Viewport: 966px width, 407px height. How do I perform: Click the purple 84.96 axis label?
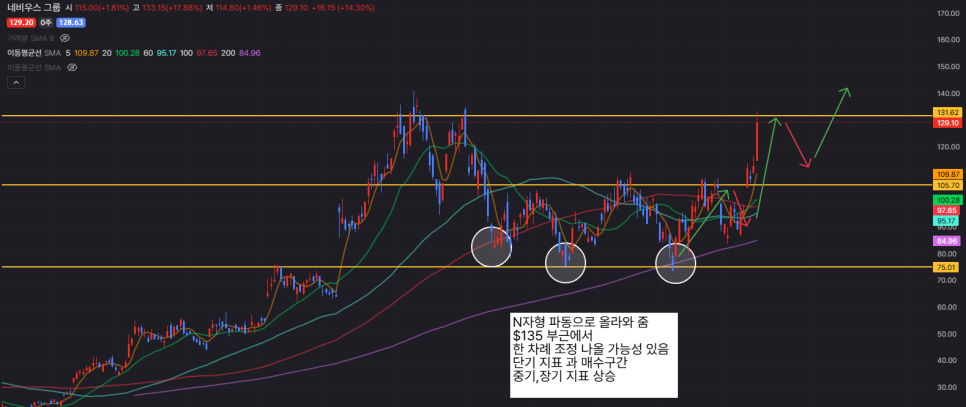[948, 241]
